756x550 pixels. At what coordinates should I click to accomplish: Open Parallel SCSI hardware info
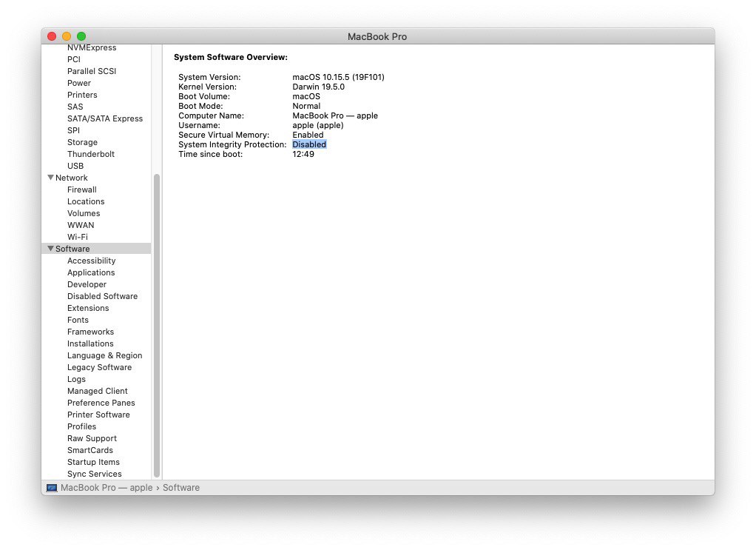coord(92,71)
